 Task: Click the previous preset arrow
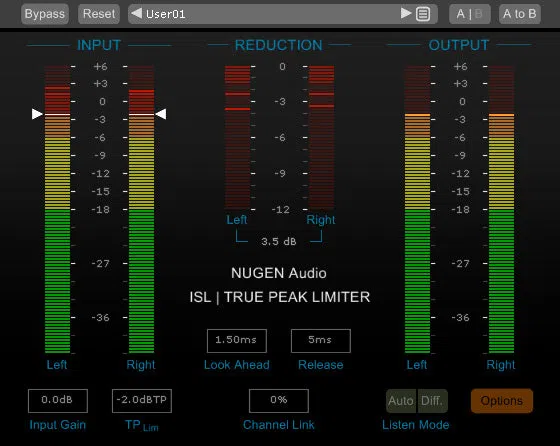(136, 14)
